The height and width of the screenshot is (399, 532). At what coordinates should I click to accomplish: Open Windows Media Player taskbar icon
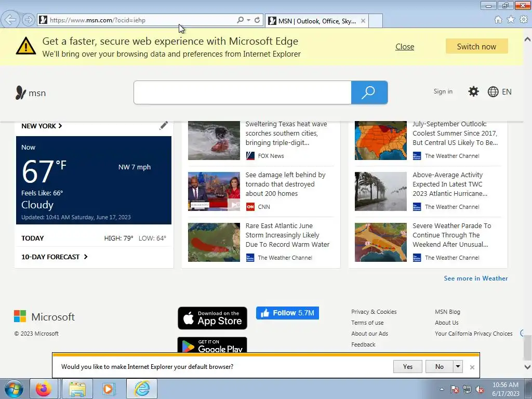pyautogui.click(x=109, y=389)
